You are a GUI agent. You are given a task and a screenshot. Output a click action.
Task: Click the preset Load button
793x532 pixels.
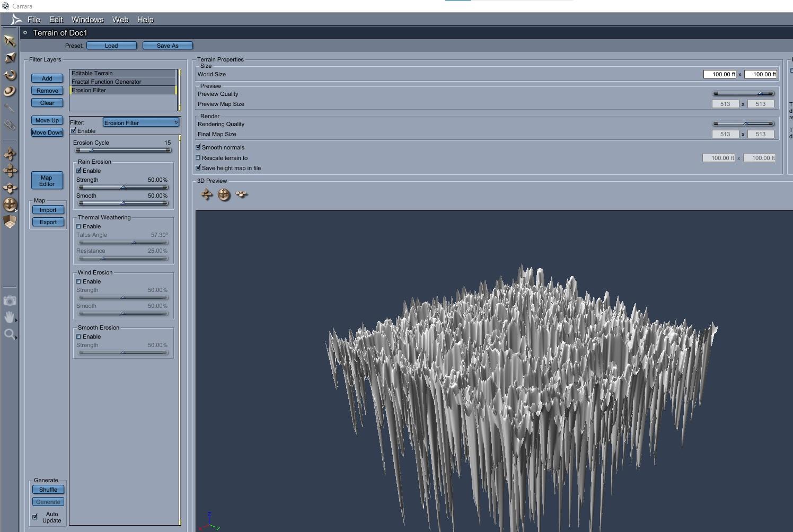coord(111,46)
